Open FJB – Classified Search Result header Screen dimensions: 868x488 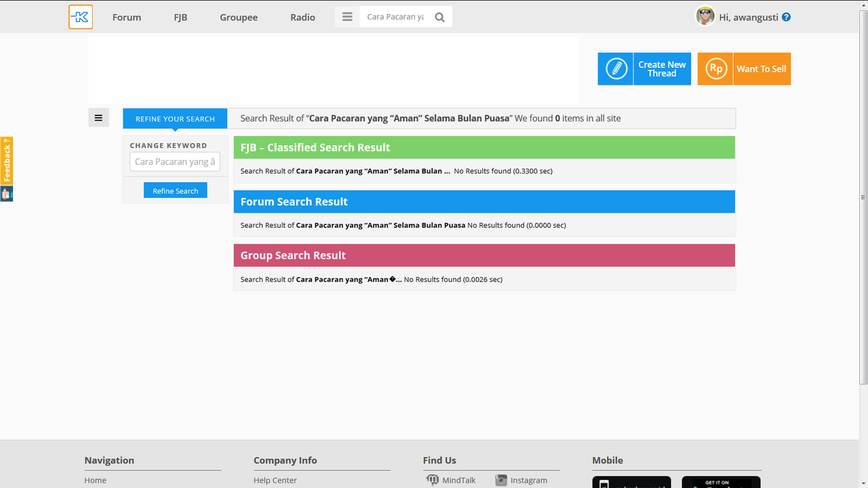[x=484, y=147]
